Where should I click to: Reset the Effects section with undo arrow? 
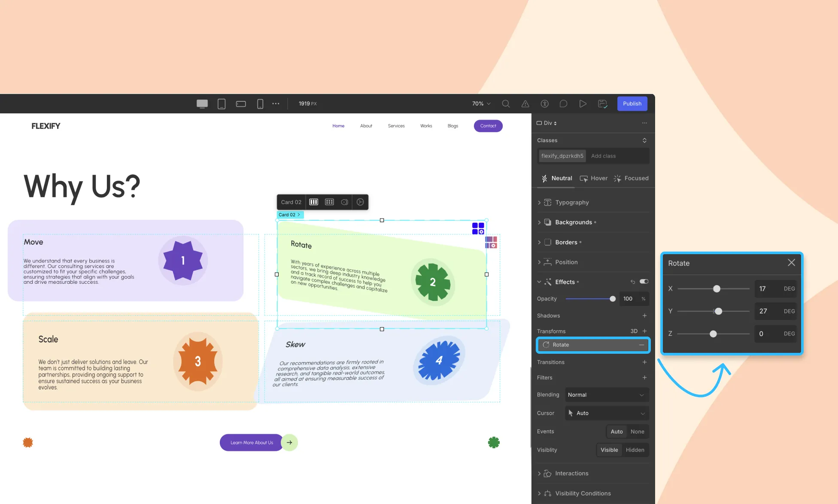coord(632,282)
